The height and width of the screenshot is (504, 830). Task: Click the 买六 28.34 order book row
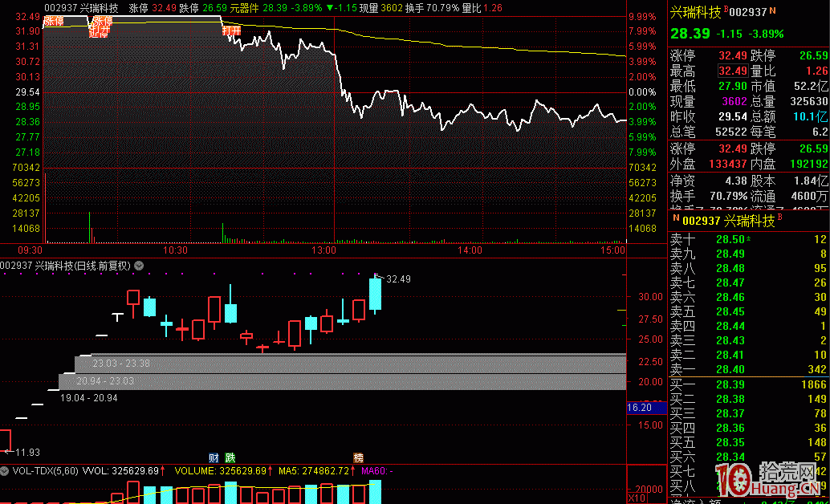tap(748, 457)
